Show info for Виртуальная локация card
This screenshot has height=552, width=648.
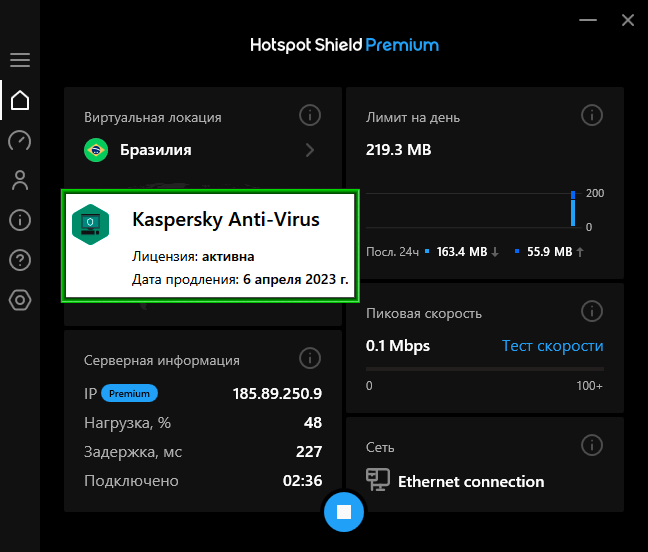tap(310, 115)
